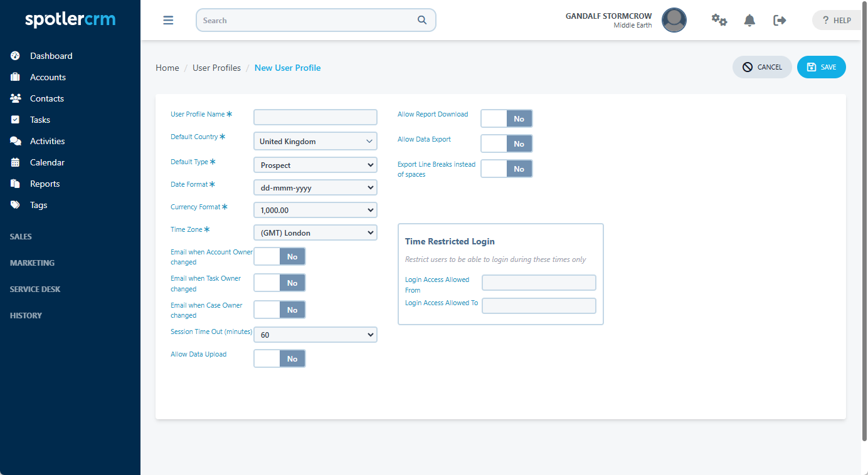Click the top Search box

tap(316, 20)
